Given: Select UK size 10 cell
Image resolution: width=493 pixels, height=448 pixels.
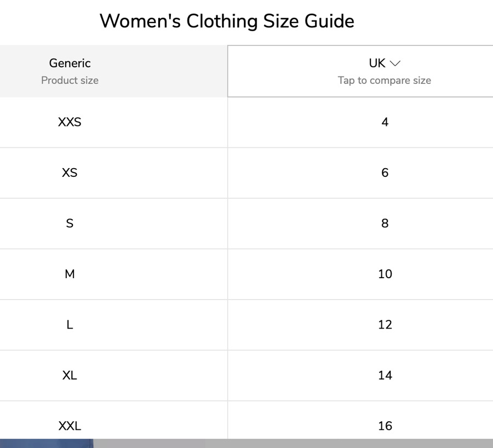Looking at the screenshot, I should click(385, 274).
